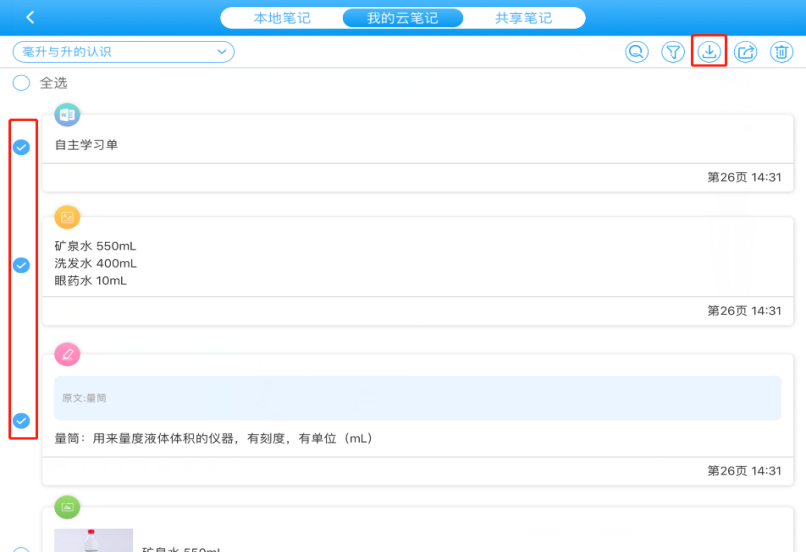The width and height of the screenshot is (806, 552).
Task: Click the blue Word document note icon
Action: (x=67, y=116)
